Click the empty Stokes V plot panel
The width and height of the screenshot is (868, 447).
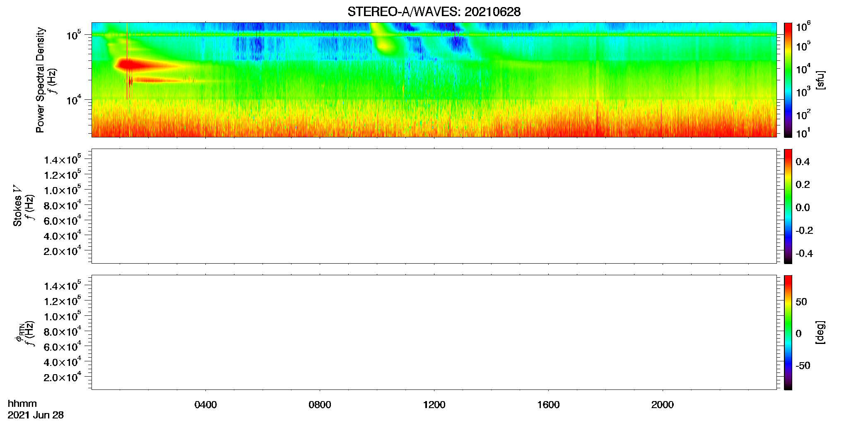[434, 206]
